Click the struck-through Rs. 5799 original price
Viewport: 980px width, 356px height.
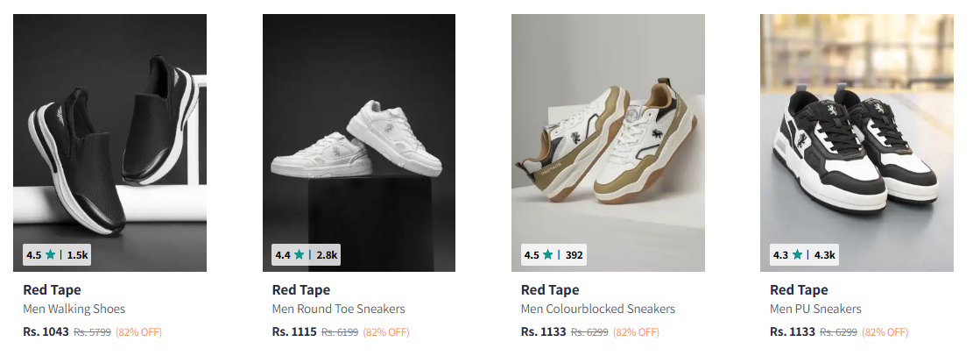point(92,332)
